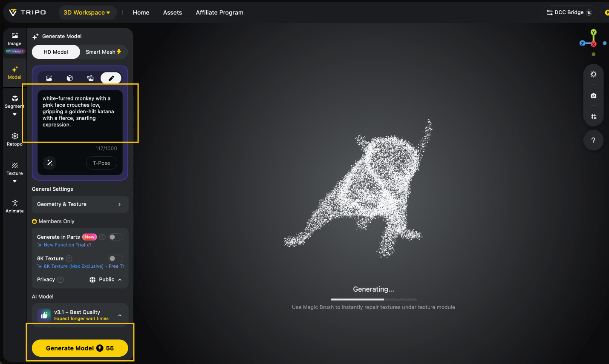The width and height of the screenshot is (609, 364).
Task: Take a viewport screenshot with camera icon
Action: pos(593,95)
